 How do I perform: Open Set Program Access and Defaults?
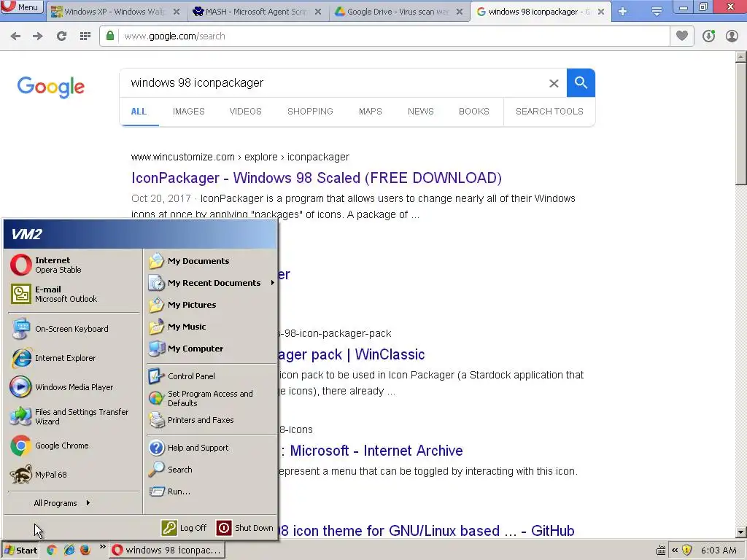tap(211, 398)
